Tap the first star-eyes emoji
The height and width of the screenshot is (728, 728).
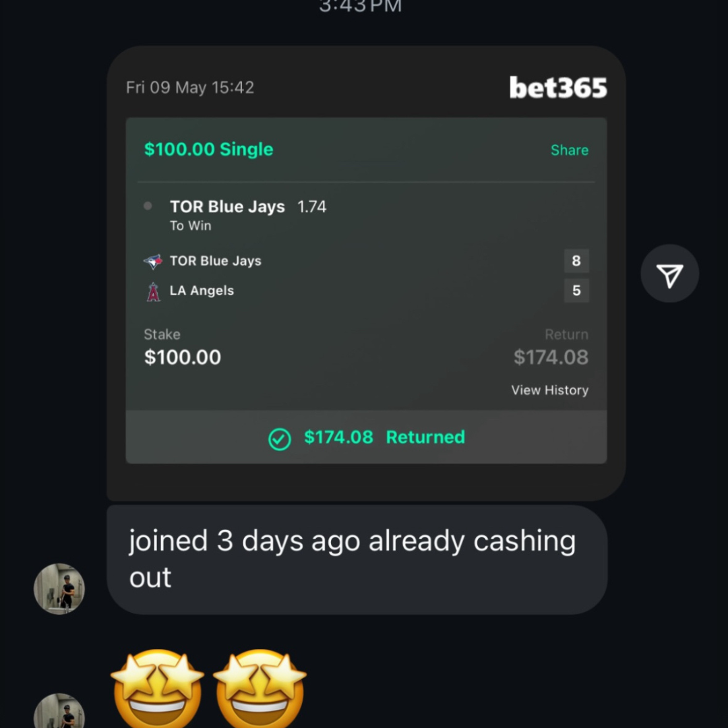pyautogui.click(x=158, y=688)
